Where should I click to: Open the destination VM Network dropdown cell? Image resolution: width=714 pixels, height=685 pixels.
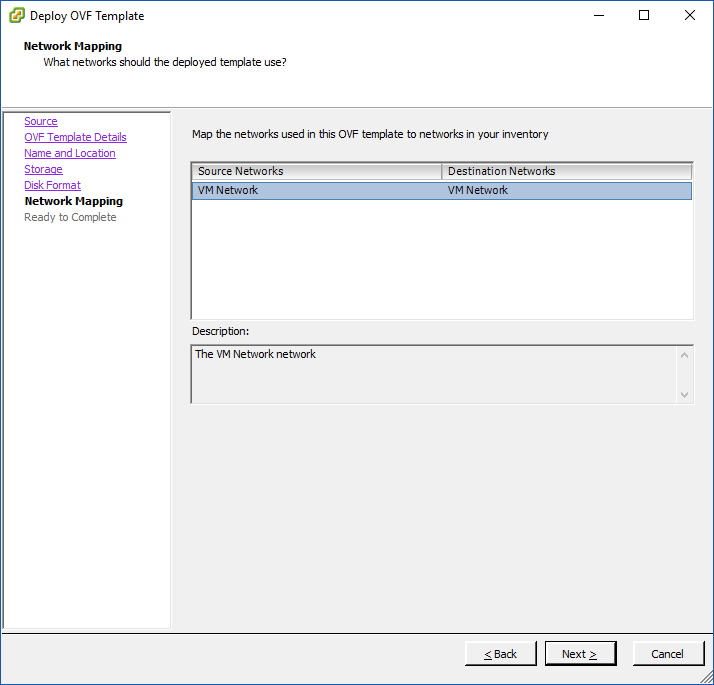click(x=566, y=190)
